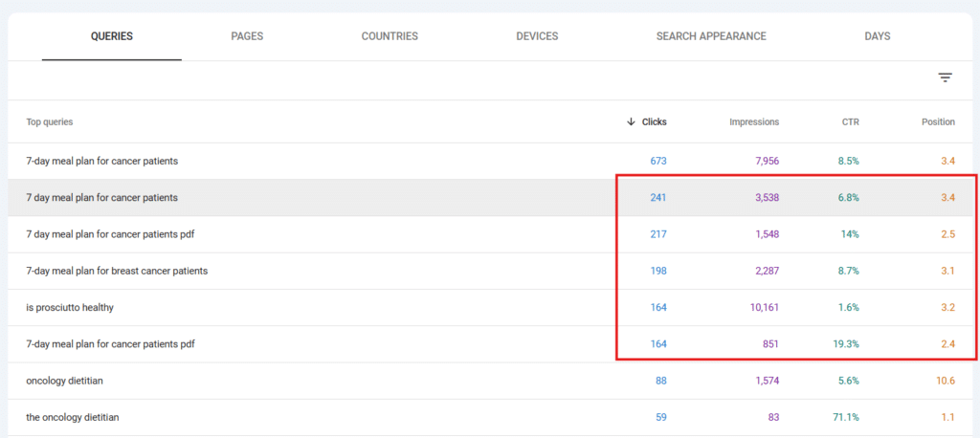
Task: Click the Clicks sort arrow
Action: tap(632, 121)
